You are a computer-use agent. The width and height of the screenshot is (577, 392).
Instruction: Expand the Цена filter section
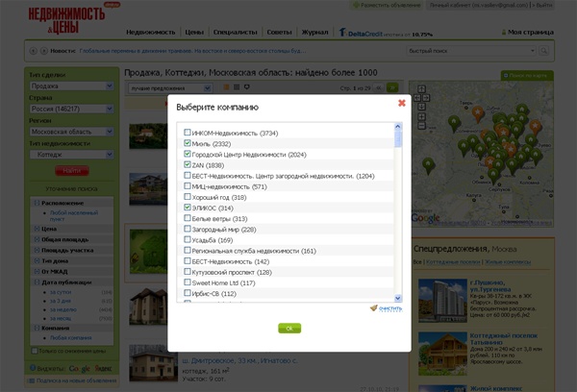coord(37,229)
